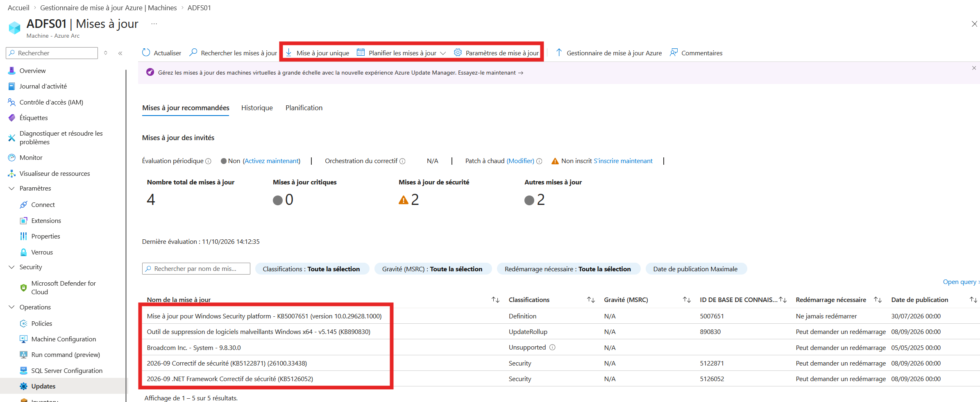Open the Redémarrage nécessaire filter pill
This screenshot has height=402, width=980.
(x=568, y=269)
